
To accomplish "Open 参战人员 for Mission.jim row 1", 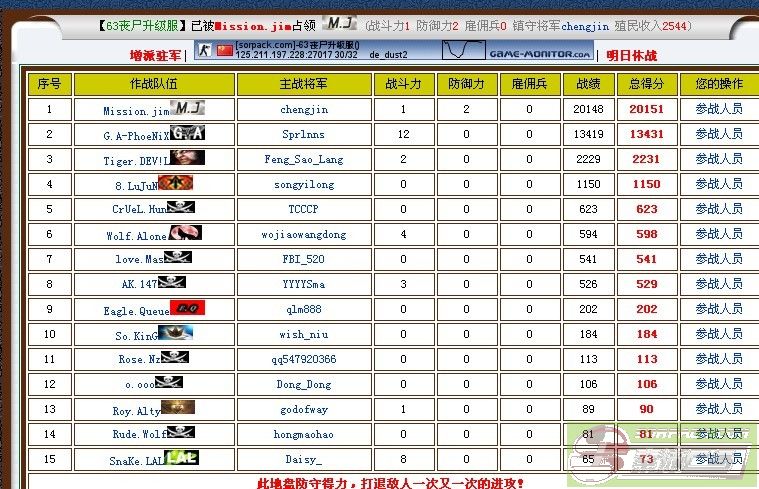I will coord(718,109).
